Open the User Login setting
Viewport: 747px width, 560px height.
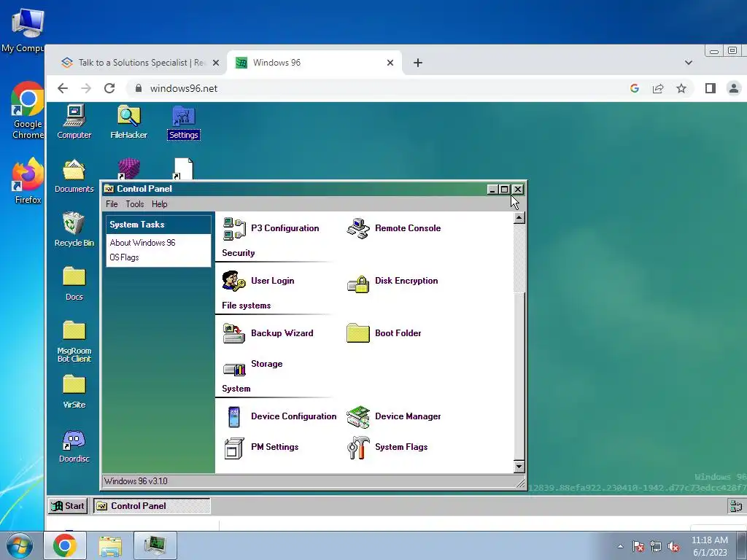258,281
